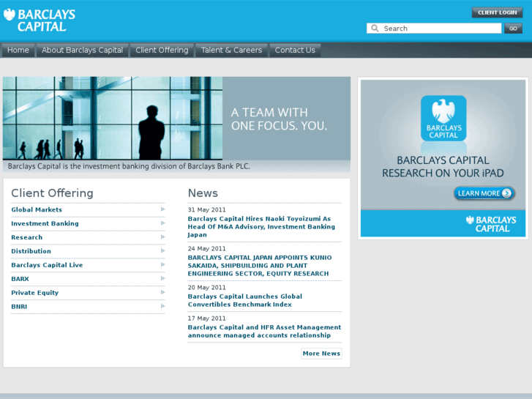532x399 pixels.
Task: Open the Home tab
Action: coord(18,51)
